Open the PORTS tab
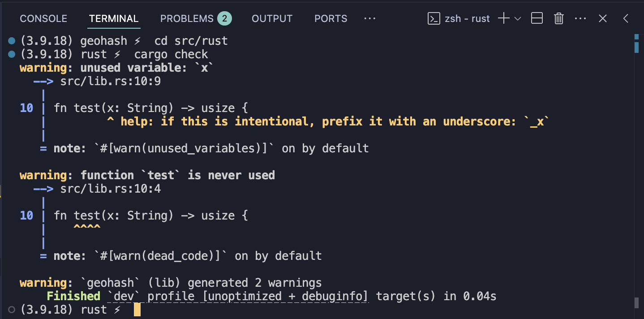The image size is (644, 319). pos(331,18)
